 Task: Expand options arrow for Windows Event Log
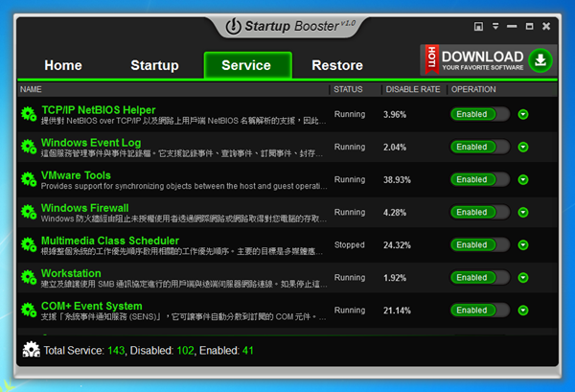tap(523, 147)
